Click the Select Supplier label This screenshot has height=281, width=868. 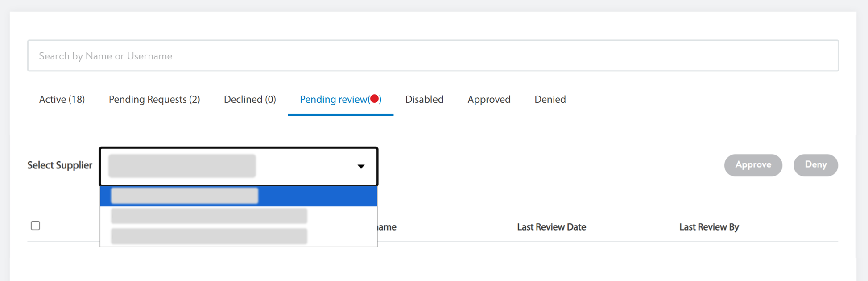click(60, 165)
